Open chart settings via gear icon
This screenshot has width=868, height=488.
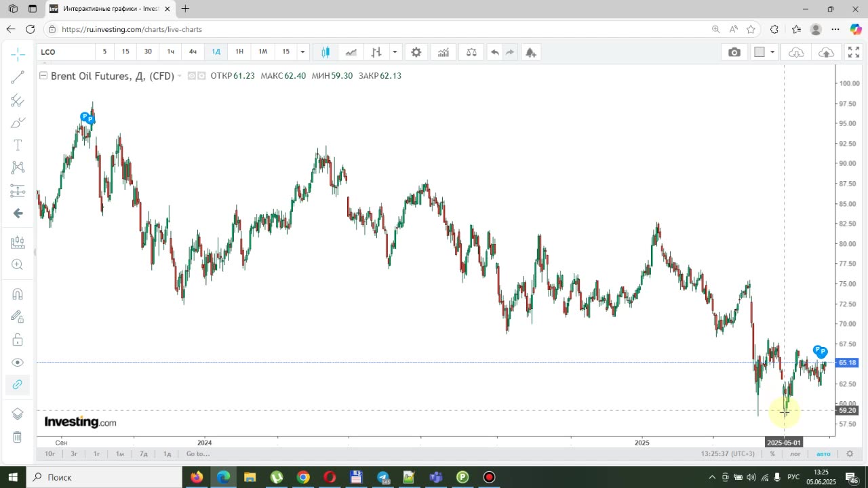[x=416, y=52]
